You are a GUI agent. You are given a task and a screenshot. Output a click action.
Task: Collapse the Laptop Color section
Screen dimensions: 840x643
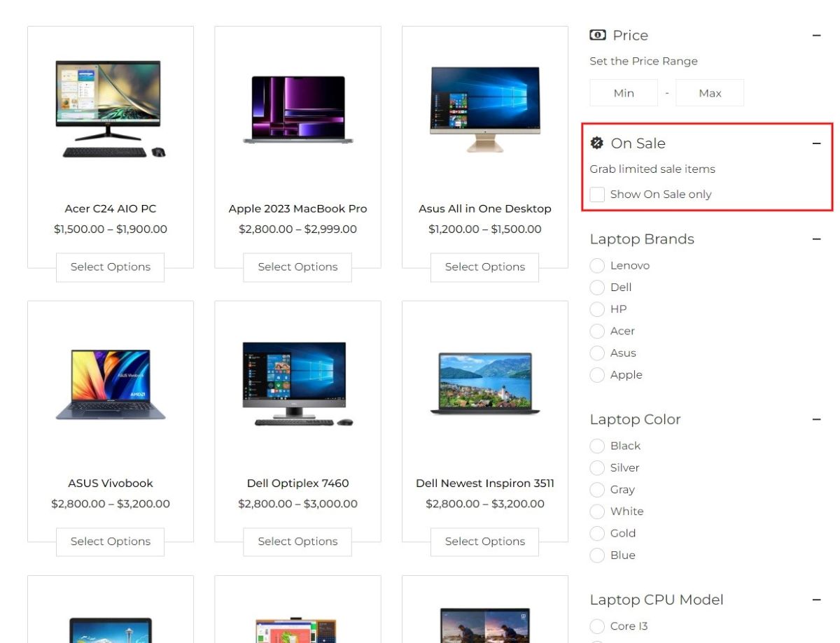(816, 420)
